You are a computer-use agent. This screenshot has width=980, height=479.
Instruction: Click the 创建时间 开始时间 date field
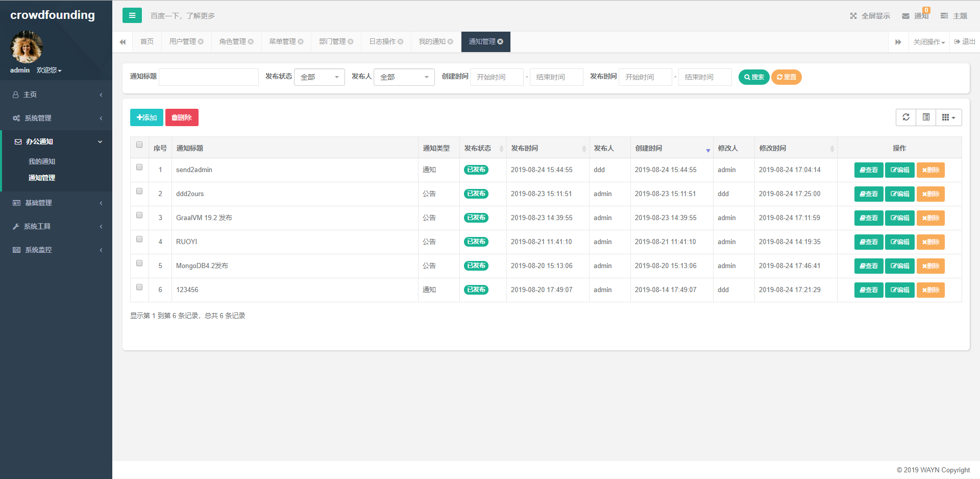[x=497, y=77]
